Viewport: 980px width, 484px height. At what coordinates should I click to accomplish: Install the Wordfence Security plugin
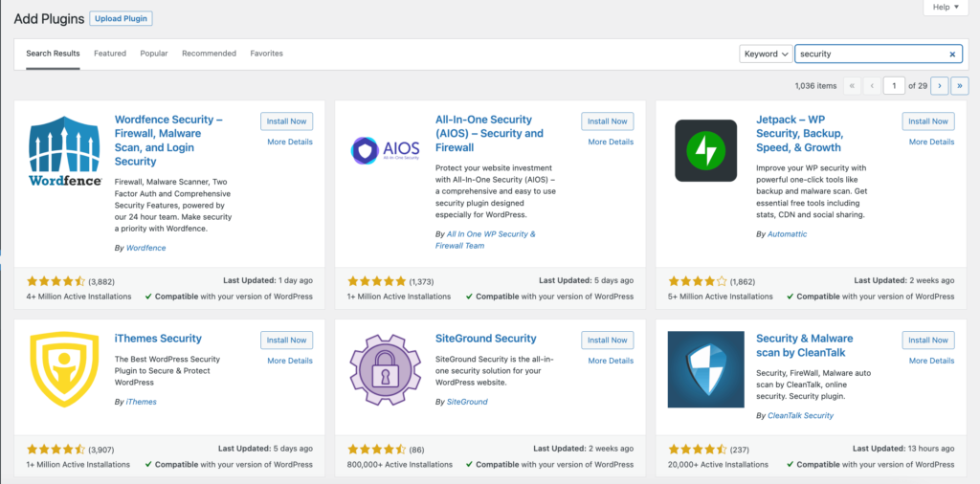[x=287, y=121]
